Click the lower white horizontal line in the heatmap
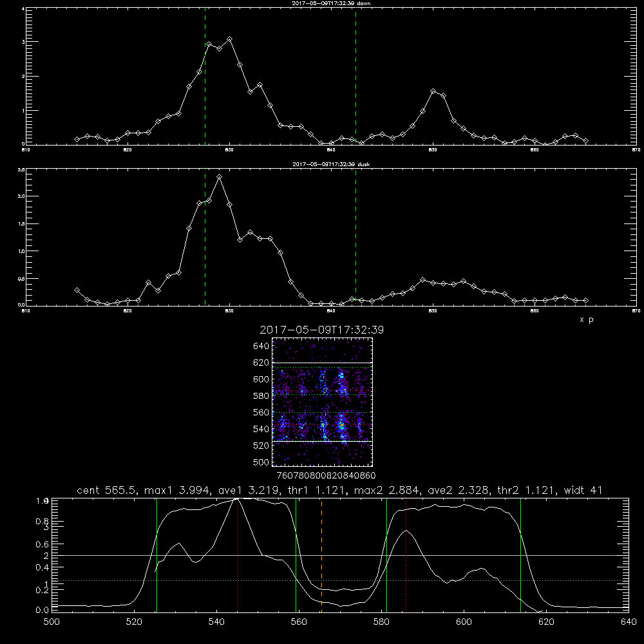Screen dimensions: 644x644 pyautogui.click(x=323, y=442)
